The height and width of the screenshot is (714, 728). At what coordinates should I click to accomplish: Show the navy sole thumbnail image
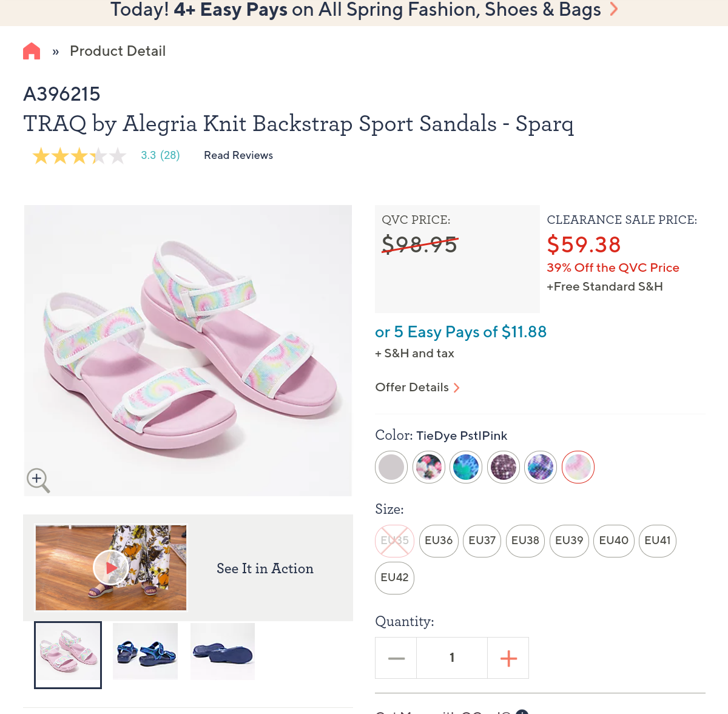(223, 652)
